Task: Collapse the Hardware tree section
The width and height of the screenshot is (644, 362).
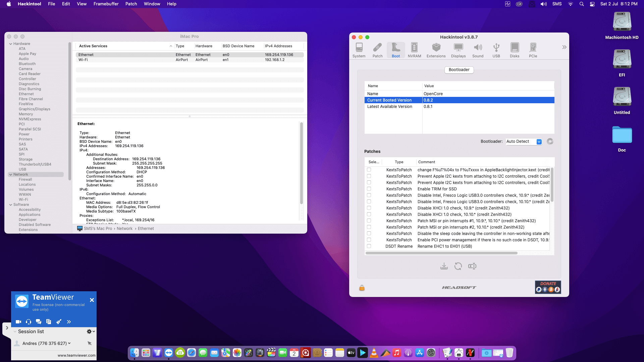Action: coord(11,44)
